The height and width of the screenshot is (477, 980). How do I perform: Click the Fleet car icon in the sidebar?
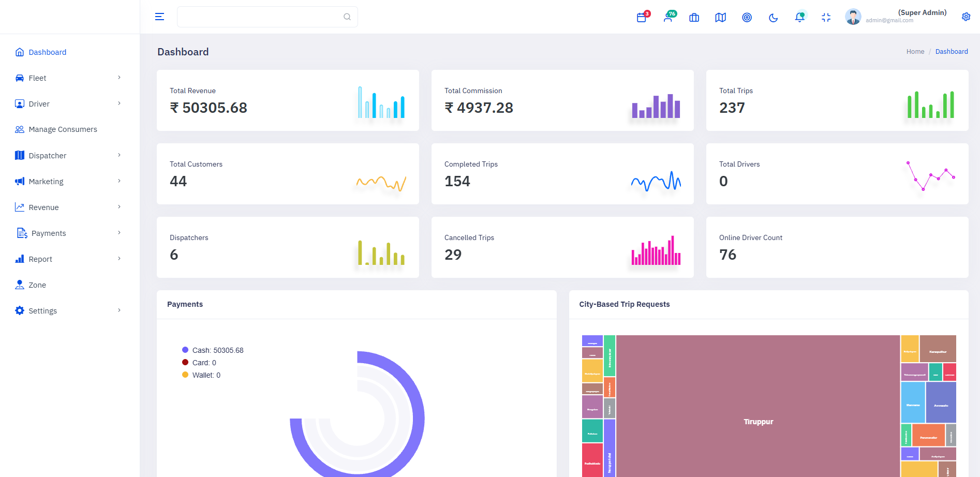tap(20, 78)
